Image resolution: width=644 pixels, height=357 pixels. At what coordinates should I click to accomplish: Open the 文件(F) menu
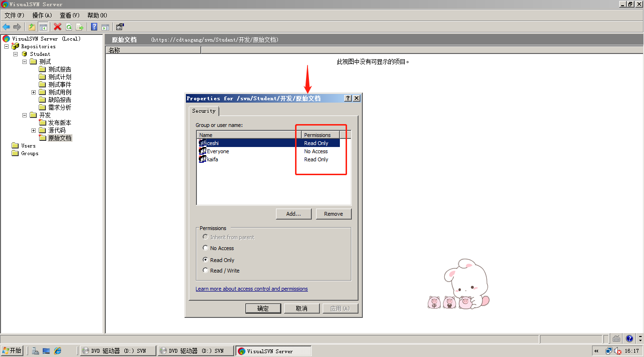tap(14, 15)
